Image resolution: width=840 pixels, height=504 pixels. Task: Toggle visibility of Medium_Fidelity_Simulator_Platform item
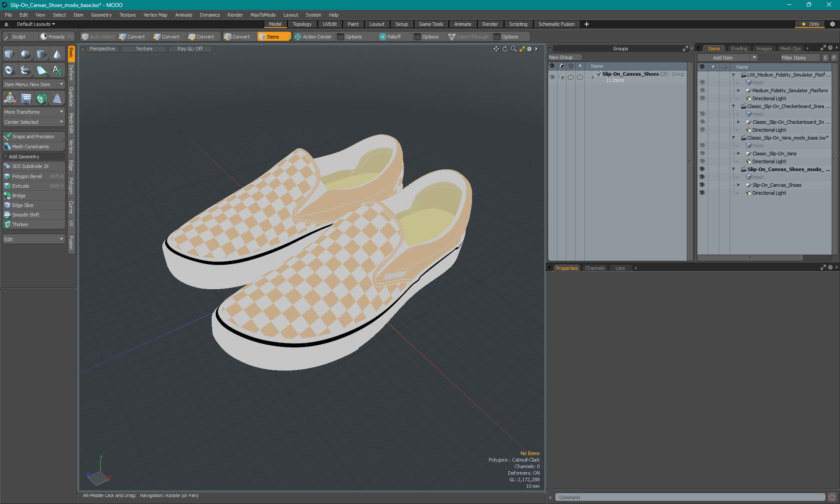[702, 90]
